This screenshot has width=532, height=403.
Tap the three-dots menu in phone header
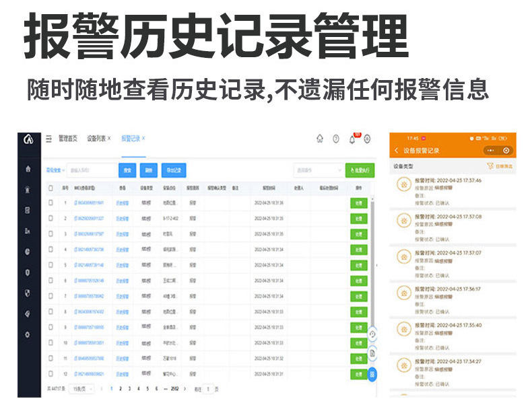[491, 150]
